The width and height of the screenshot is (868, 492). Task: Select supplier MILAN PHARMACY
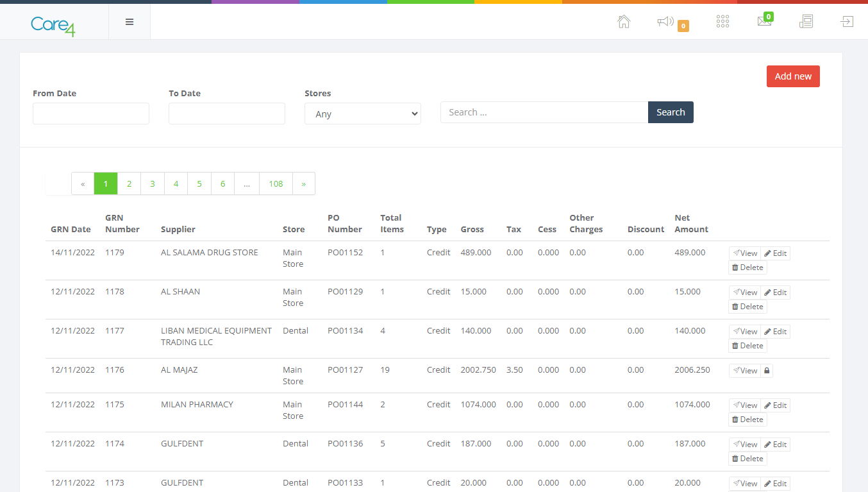pyautogui.click(x=197, y=405)
